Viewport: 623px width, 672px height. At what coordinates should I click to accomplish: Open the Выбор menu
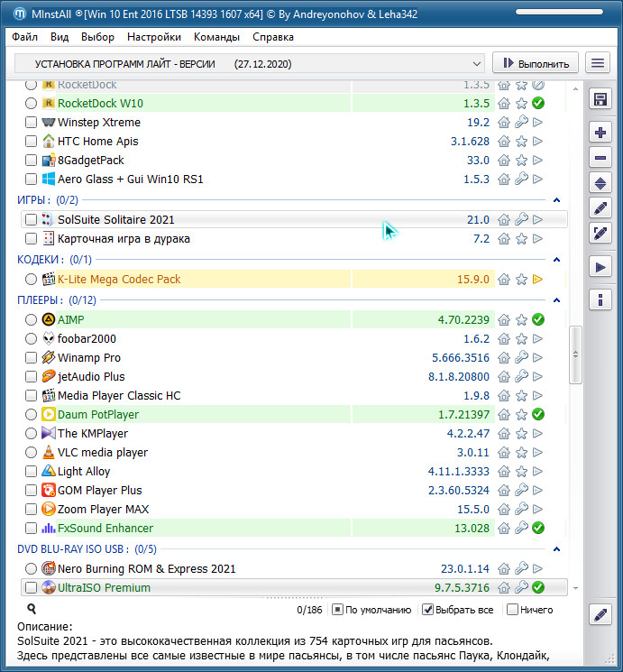tap(97, 37)
